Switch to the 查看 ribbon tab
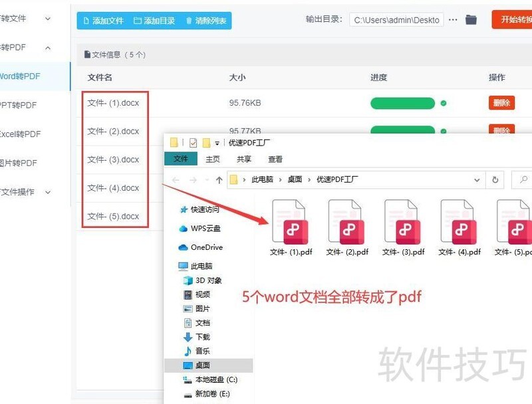532x404 pixels. (275, 159)
